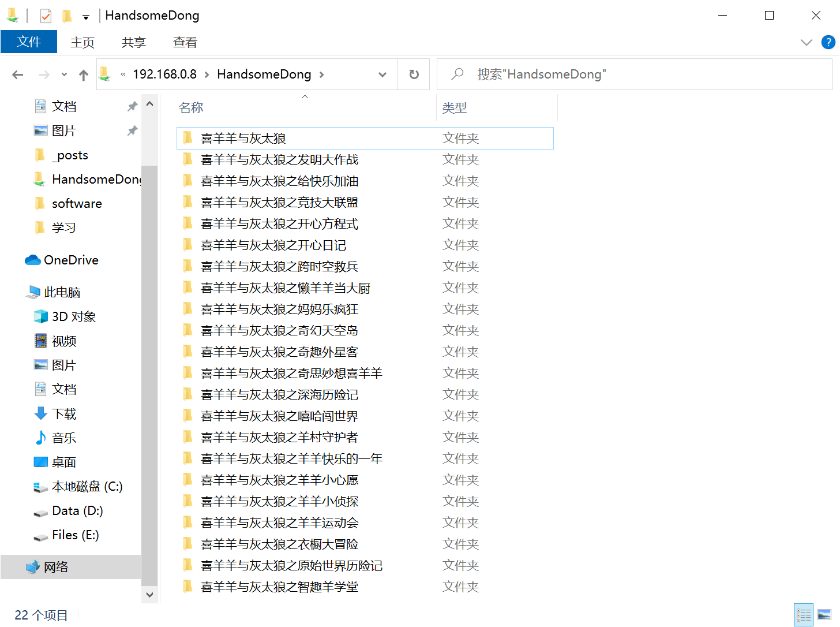840x627 pixels.
Task: Switch to the 查看 ribbon tab
Action: (185, 42)
